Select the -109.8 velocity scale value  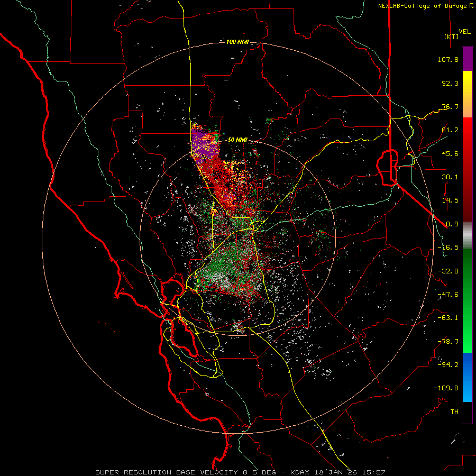[x=446, y=388]
